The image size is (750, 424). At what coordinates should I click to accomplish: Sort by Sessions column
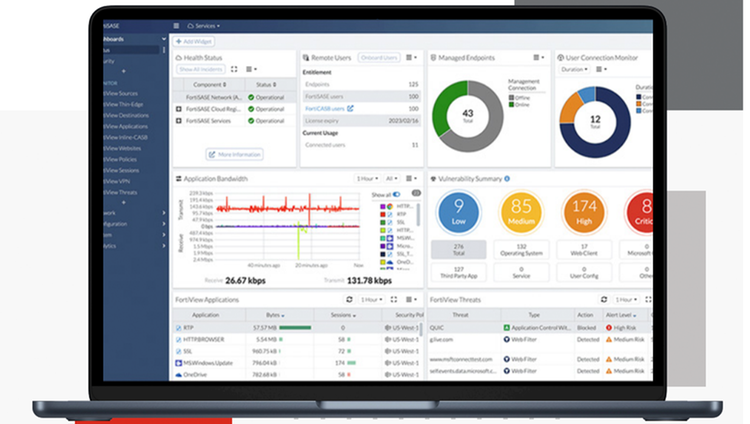(x=343, y=315)
